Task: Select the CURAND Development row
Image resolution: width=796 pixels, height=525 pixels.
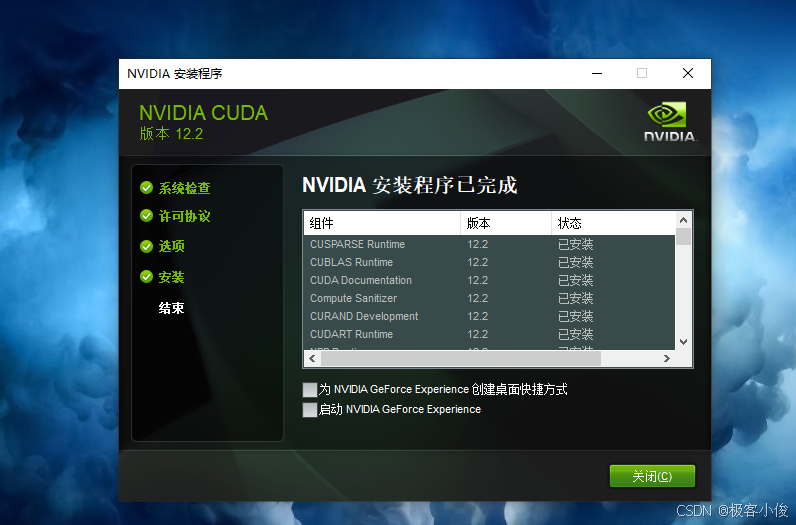Action: point(489,316)
